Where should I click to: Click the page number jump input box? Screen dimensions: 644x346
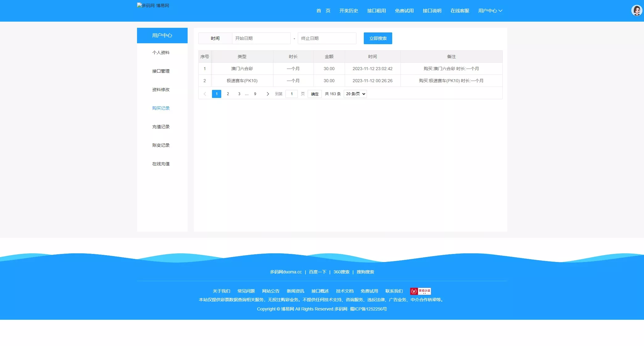click(291, 94)
